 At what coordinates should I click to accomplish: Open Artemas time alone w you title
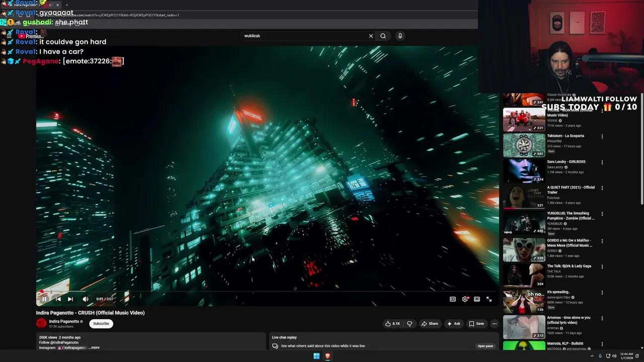pyautogui.click(x=569, y=320)
